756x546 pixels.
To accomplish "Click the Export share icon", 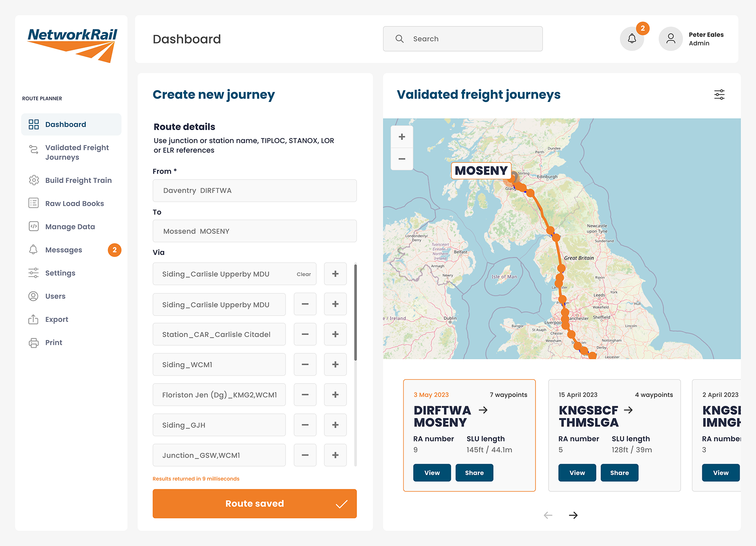I will [x=34, y=319].
